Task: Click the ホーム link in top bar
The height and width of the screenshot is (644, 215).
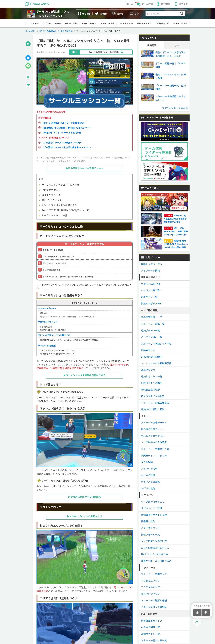Action: [x=130, y=4]
